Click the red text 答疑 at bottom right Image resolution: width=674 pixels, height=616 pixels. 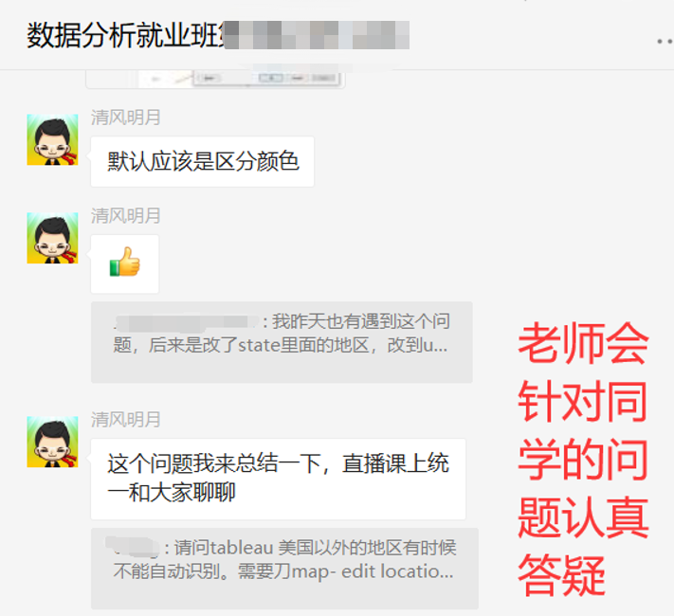[561, 574]
